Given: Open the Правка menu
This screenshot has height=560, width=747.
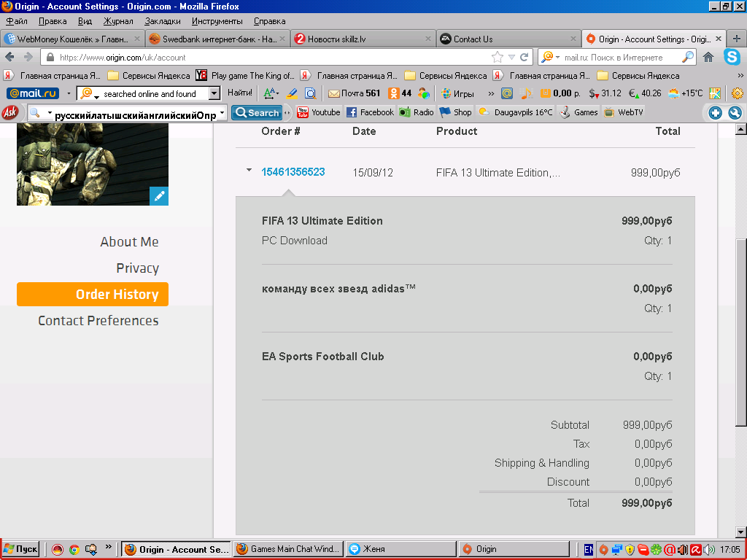Looking at the screenshot, I should pos(53,21).
